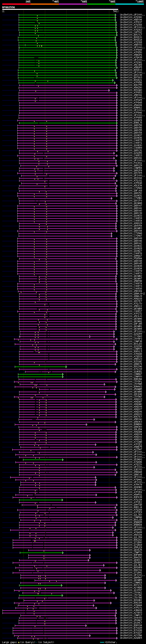Select hit label UniRef100_Q8W474
This screenshot has width=146, height=644.
pyautogui.click(x=131, y=364)
